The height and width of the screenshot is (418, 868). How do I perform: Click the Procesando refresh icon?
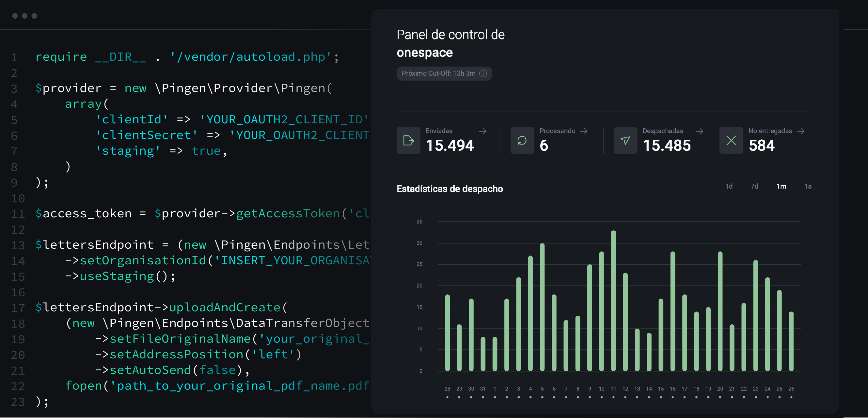click(522, 140)
